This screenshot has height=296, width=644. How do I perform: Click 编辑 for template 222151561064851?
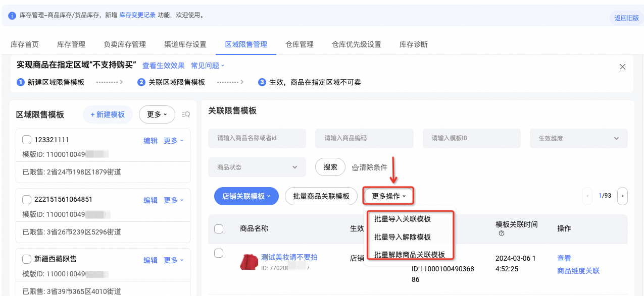[151, 200]
